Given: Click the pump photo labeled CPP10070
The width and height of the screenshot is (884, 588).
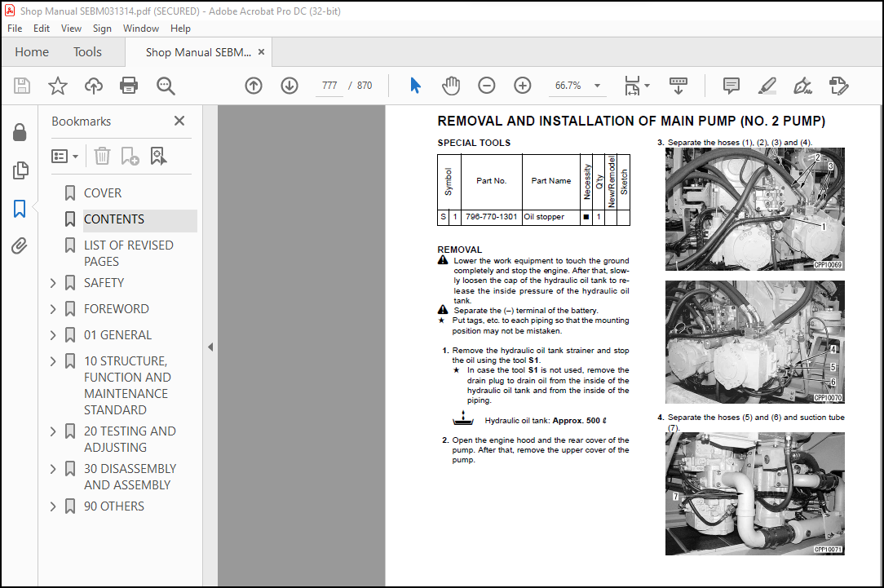Looking at the screenshot, I should coord(755,343).
